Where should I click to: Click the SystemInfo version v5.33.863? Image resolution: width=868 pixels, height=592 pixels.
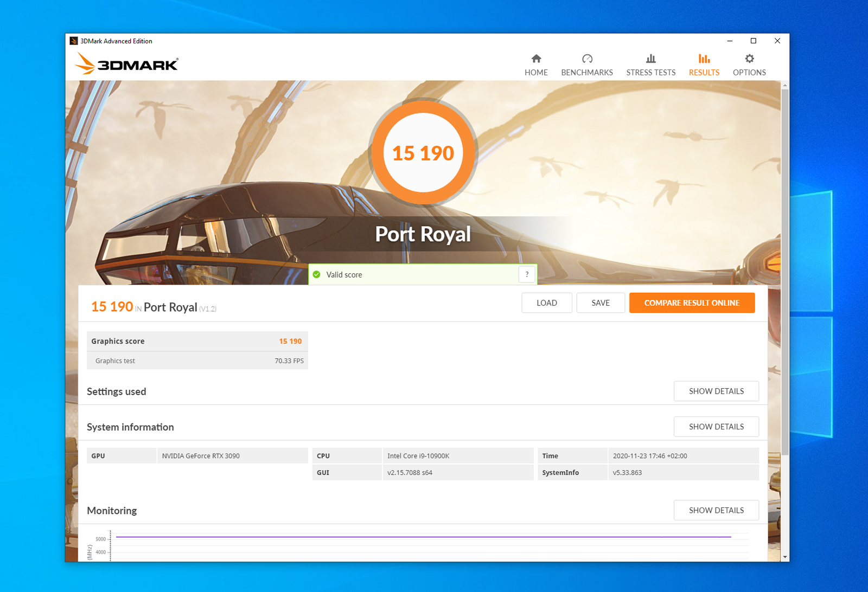pos(627,473)
